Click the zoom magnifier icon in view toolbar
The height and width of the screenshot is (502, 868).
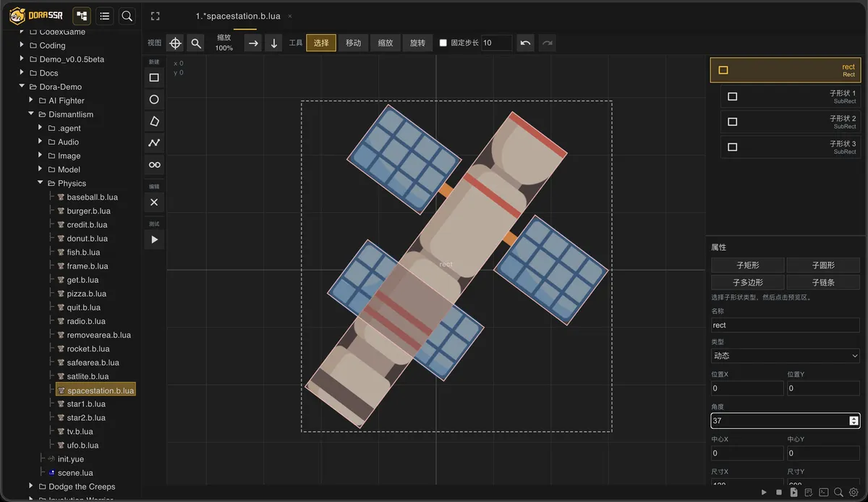click(x=196, y=43)
